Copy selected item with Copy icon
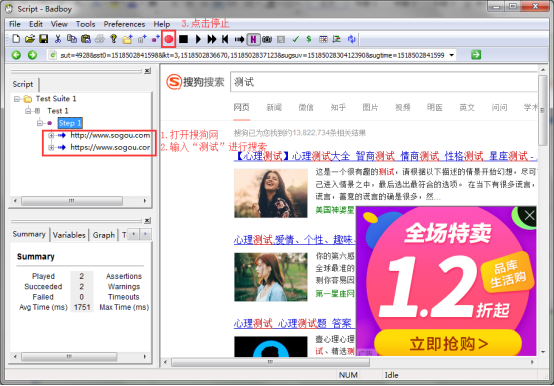This screenshot has height=386, width=554. point(72,39)
